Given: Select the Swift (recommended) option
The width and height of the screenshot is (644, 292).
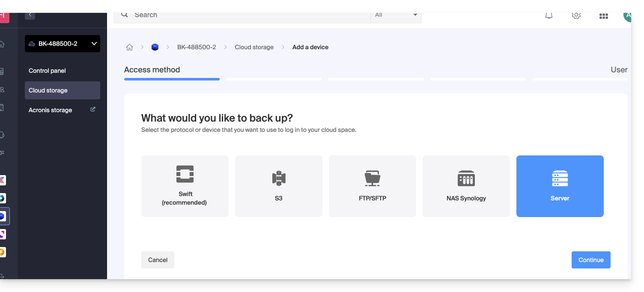Looking at the screenshot, I should 185,186.
